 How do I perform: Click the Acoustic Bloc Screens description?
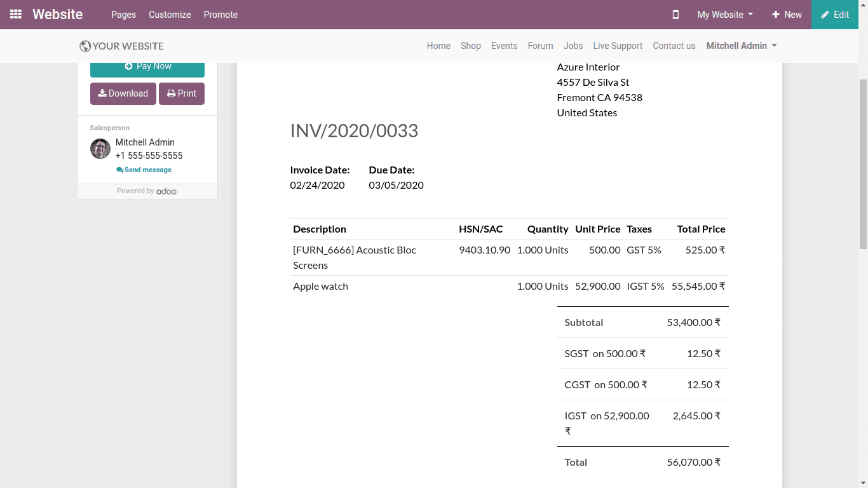click(355, 257)
